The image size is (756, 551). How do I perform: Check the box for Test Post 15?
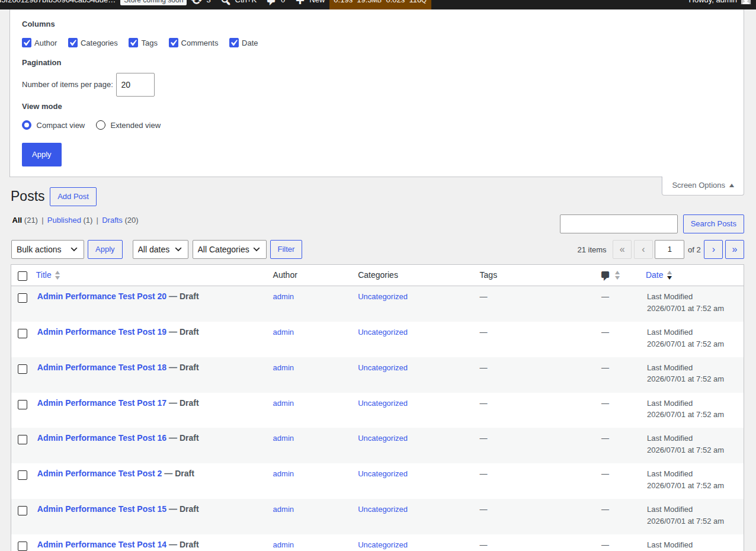(x=23, y=511)
